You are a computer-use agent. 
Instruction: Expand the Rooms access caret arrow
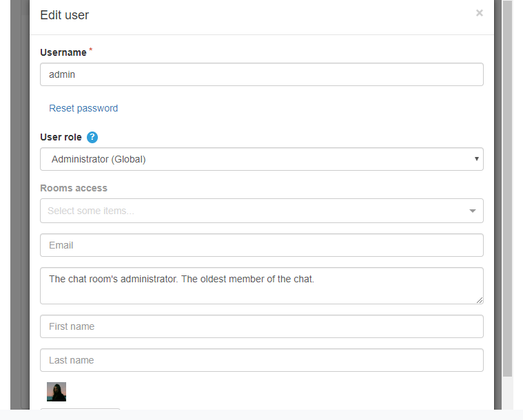click(472, 211)
